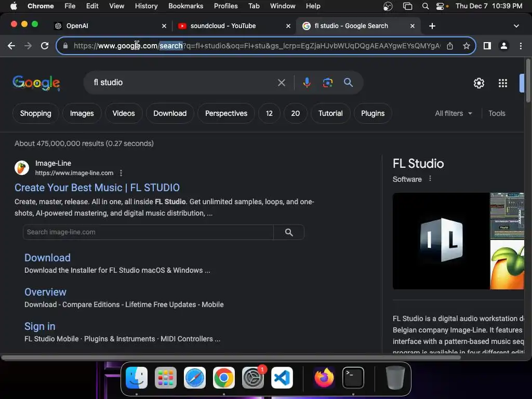Expand the All filters dropdown

(454, 113)
